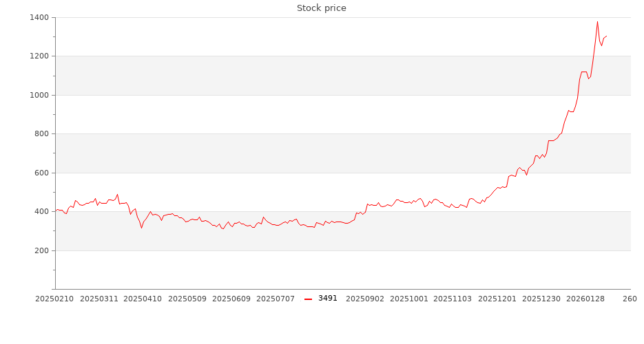The image size is (644, 344).
Task: Select the 20251103 x-axis label
Action: point(453,299)
